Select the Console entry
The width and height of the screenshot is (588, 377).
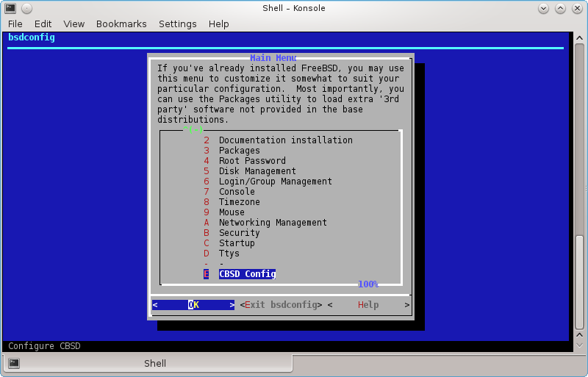229,192
